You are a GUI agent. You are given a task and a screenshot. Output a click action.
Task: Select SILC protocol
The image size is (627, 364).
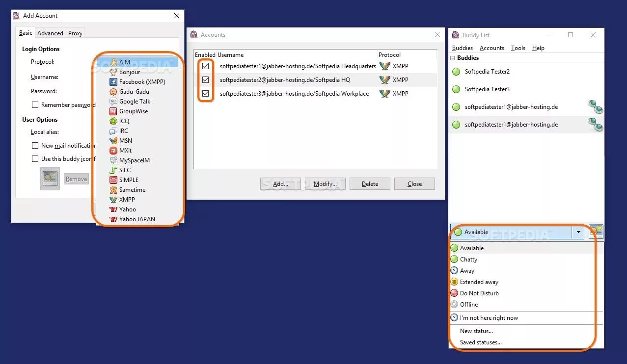coord(137,170)
